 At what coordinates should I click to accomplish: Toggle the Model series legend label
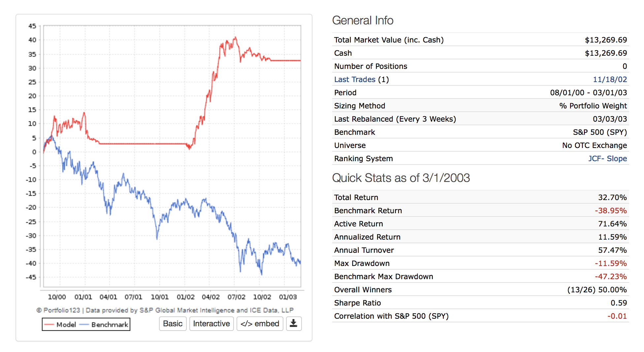pyautogui.click(x=66, y=325)
